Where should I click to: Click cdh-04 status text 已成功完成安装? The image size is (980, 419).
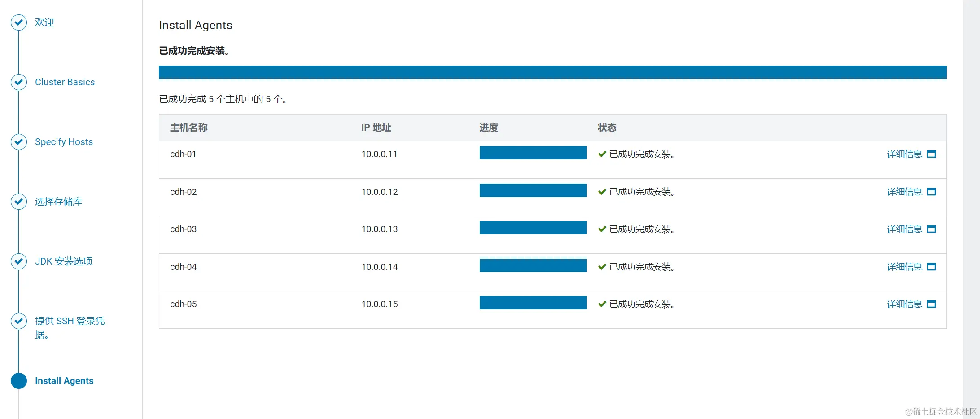642,267
